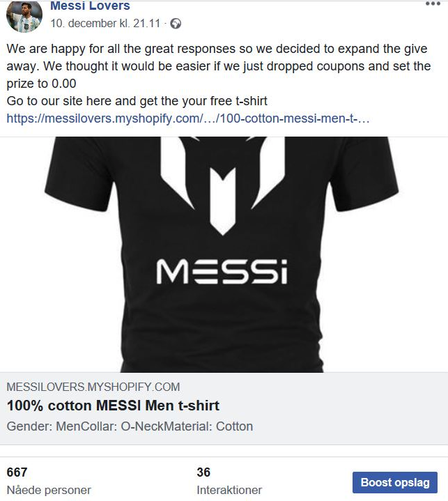Viewport: 448px width, 501px height.
Task: Click the Messi Lovers profile picture
Action: pos(23,15)
